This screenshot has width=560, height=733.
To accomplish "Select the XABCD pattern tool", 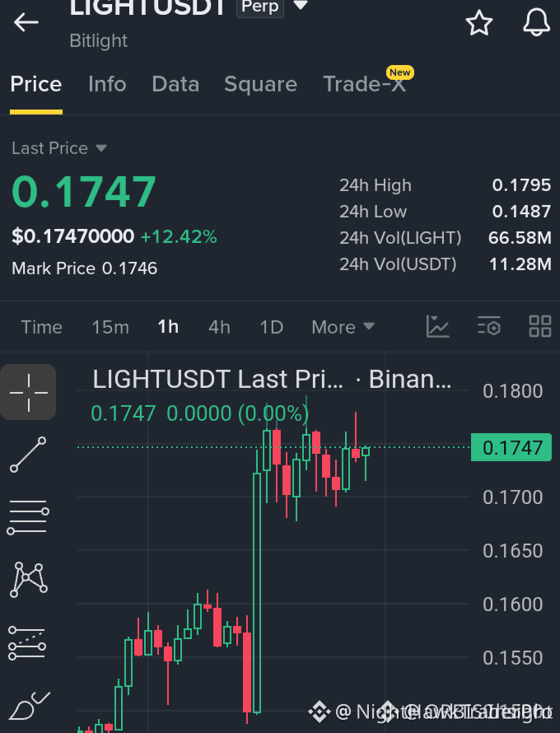I will click(x=28, y=580).
